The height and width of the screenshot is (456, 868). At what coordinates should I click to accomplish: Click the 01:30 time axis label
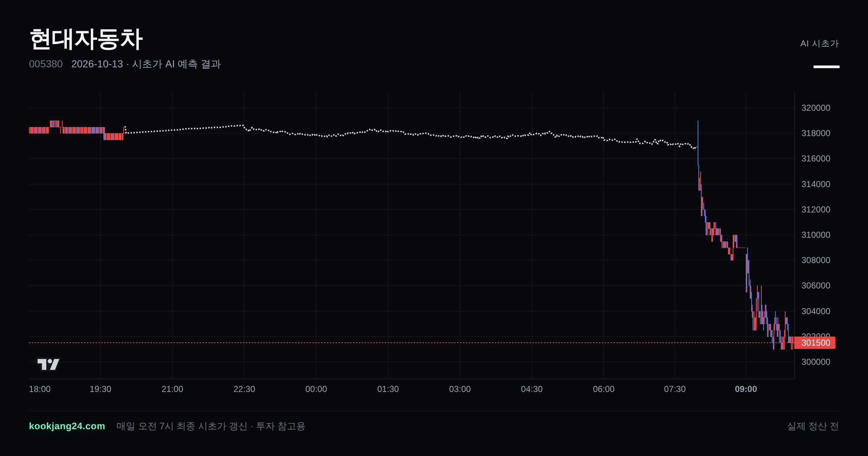(388, 389)
